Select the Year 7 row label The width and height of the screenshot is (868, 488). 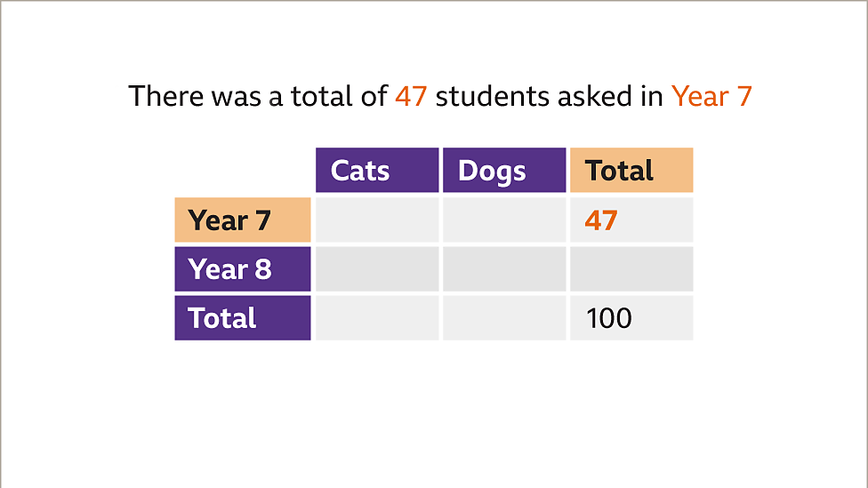[x=243, y=220]
